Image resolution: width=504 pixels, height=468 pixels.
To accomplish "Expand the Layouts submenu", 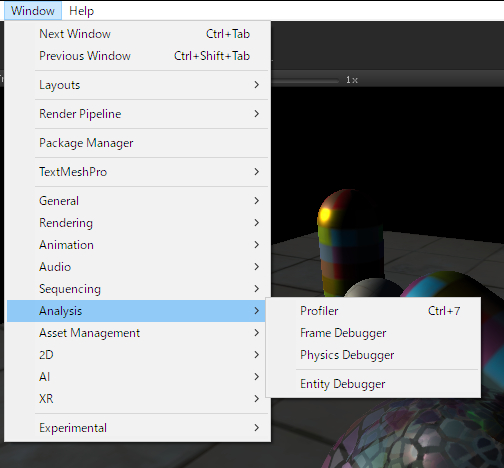I will [137, 85].
